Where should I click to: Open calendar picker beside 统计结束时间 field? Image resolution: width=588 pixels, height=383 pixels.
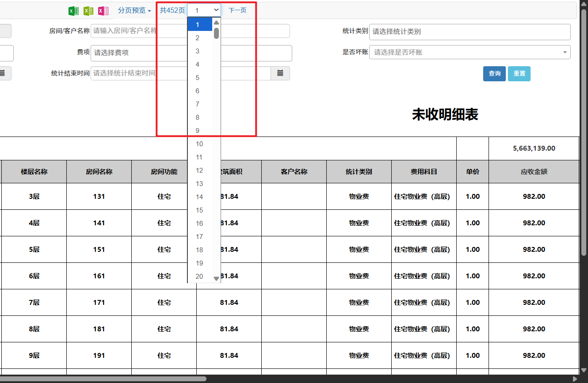280,73
